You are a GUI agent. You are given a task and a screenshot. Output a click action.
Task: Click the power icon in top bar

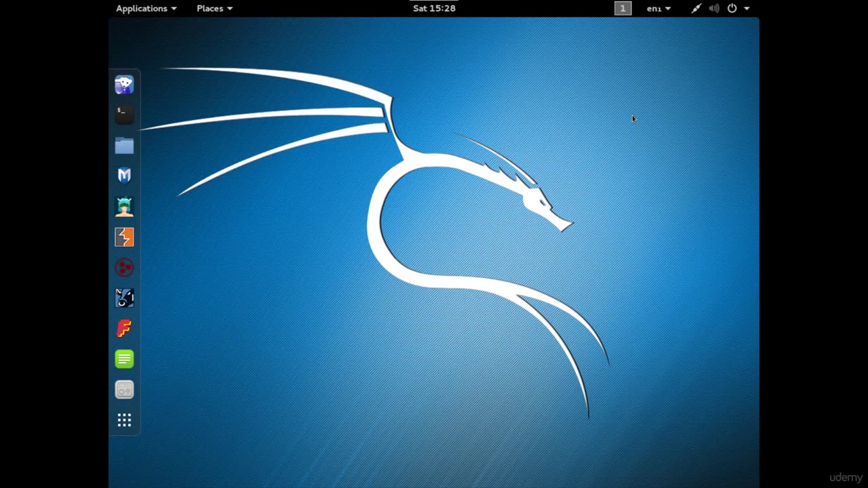pos(732,8)
